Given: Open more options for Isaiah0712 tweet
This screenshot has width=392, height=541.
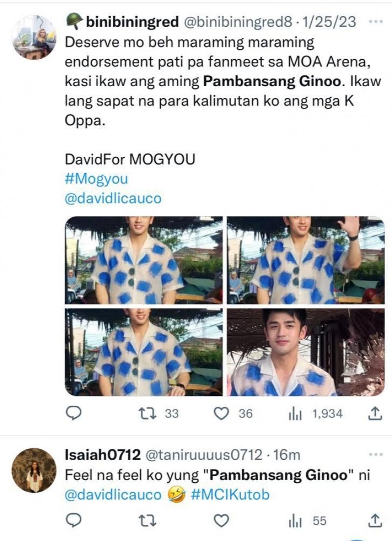Looking at the screenshot, I should 375,456.
